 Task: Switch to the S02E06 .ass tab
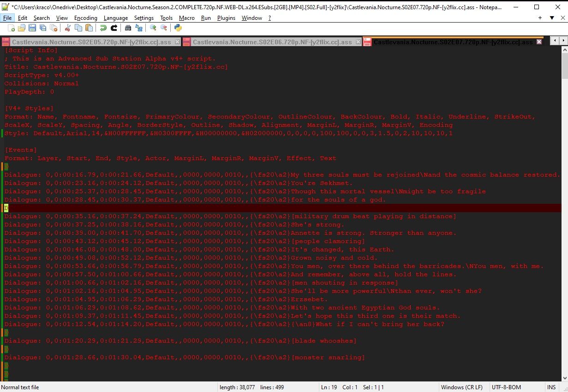272,42
